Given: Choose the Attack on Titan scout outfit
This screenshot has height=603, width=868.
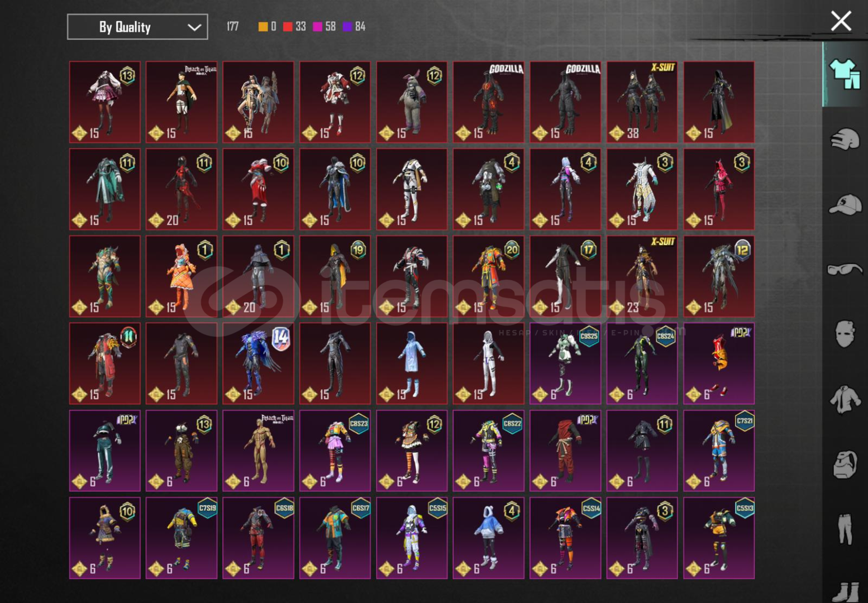Looking at the screenshot, I should [182, 102].
